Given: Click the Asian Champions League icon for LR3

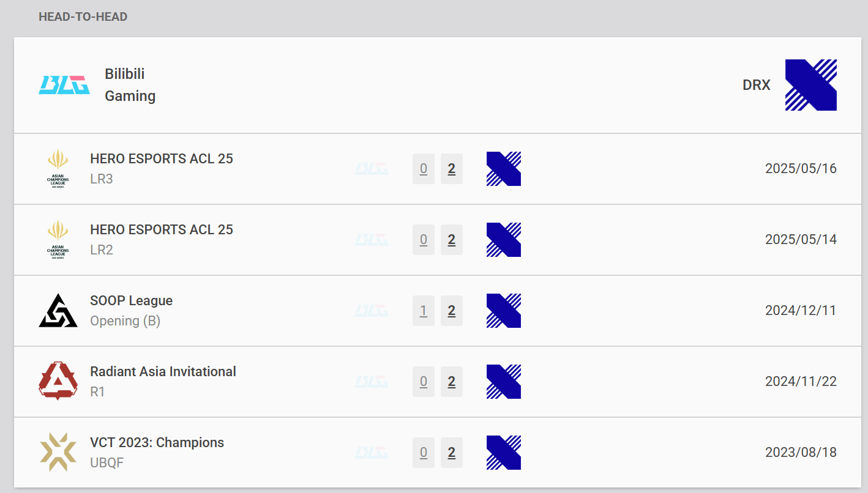Looking at the screenshot, I should click(58, 168).
